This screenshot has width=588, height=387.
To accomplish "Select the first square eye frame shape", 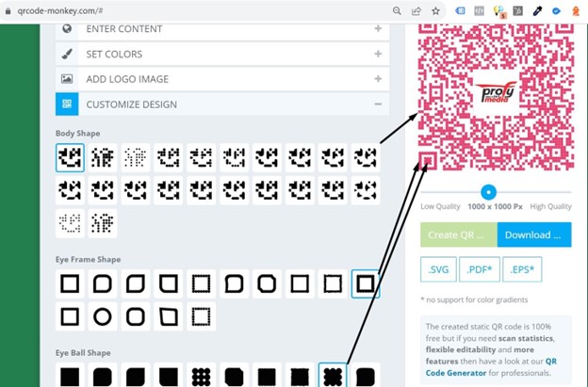I will click(x=70, y=283).
